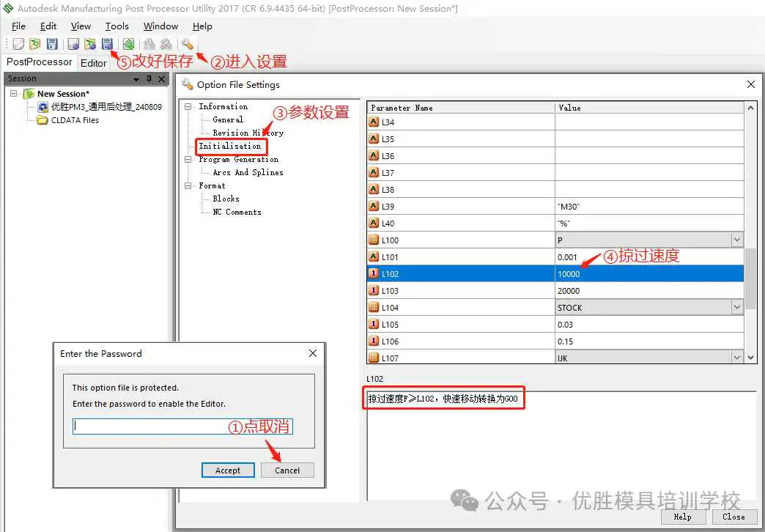This screenshot has height=532, width=765.
Task: Click the L40 value "%" cell
Action: [x=649, y=223]
